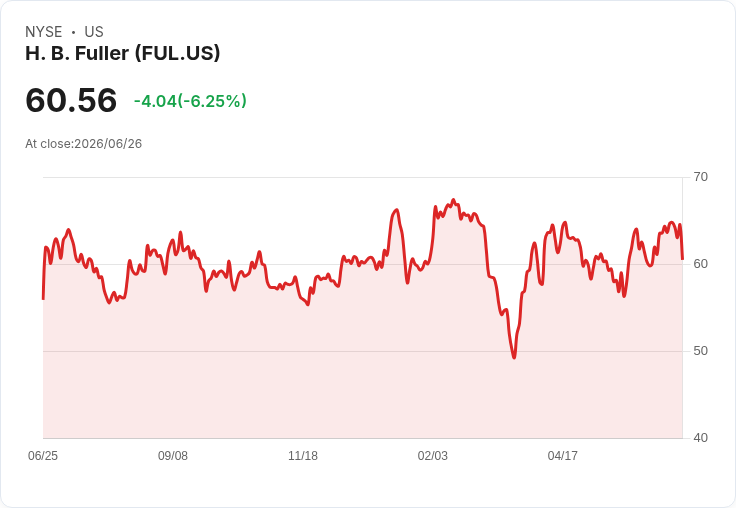The width and height of the screenshot is (736, 508).
Task: Click the 09/08 date axis label
Action: pyautogui.click(x=173, y=455)
